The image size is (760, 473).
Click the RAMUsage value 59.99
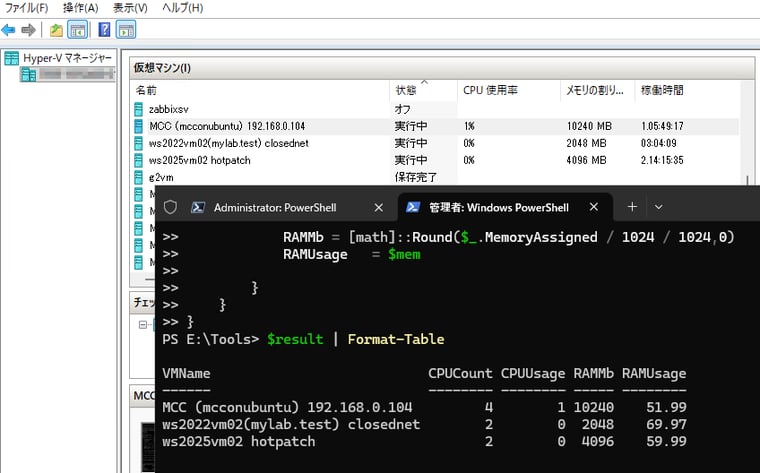(666, 441)
